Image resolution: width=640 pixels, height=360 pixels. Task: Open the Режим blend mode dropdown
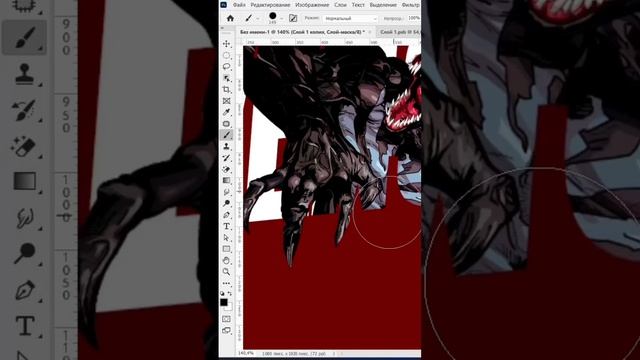pyautogui.click(x=350, y=18)
